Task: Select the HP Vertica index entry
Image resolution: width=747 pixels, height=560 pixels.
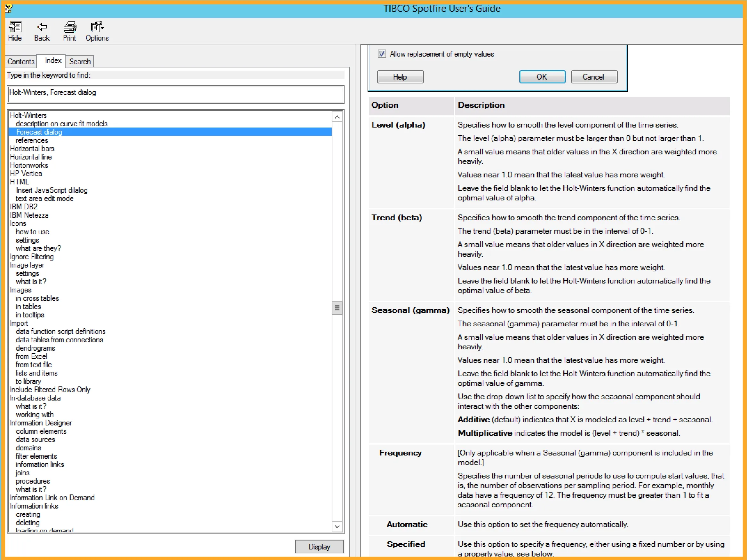Action: tap(26, 174)
